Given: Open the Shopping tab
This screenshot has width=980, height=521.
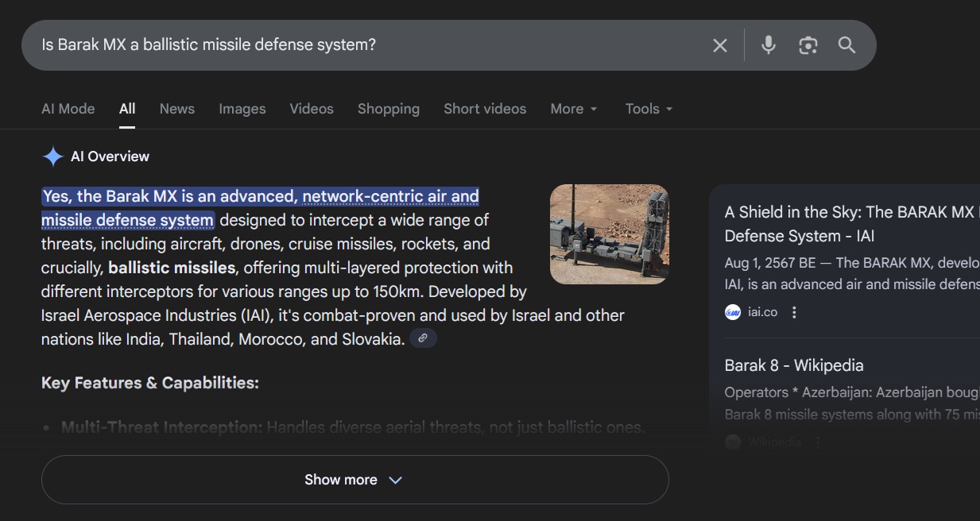Looking at the screenshot, I should click(389, 109).
